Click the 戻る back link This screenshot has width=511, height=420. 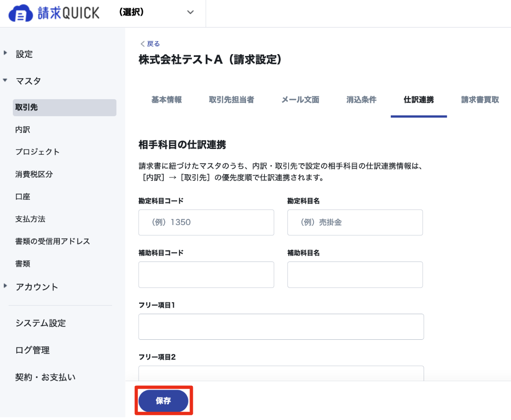click(150, 44)
